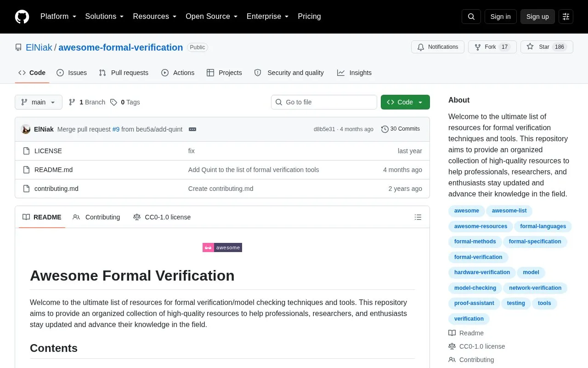
Task: Fork the repository
Action: click(492, 47)
